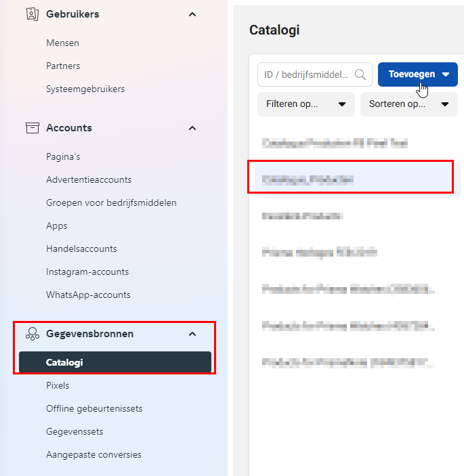Collapse the Gebruikers section chevron
464x476 pixels.
click(192, 14)
